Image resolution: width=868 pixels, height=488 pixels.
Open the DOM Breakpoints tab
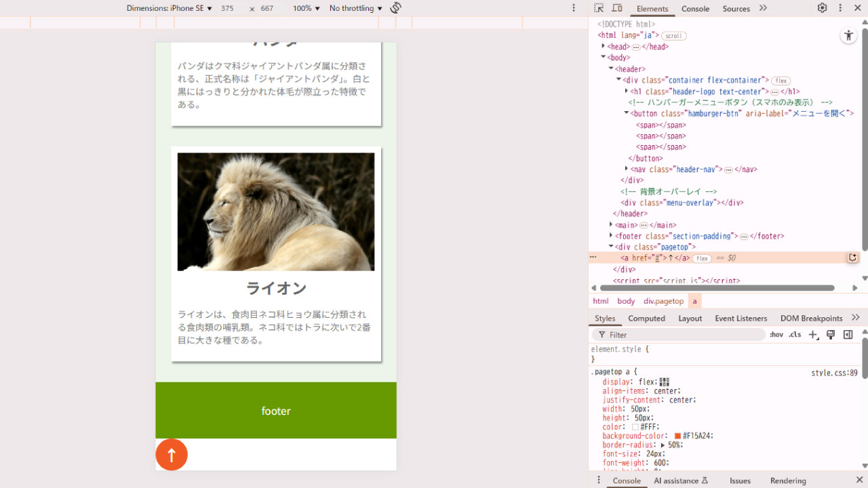(x=811, y=318)
